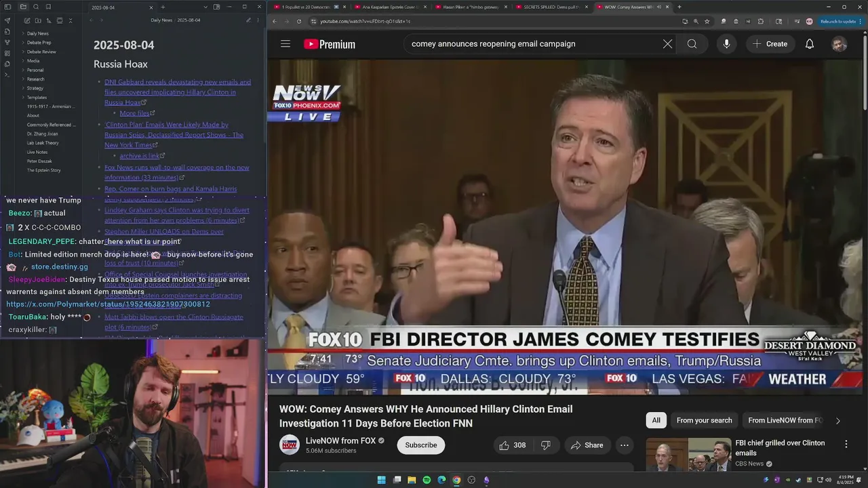Open the search pane in Obsidian
The height and width of the screenshot is (488, 868).
[36, 7]
